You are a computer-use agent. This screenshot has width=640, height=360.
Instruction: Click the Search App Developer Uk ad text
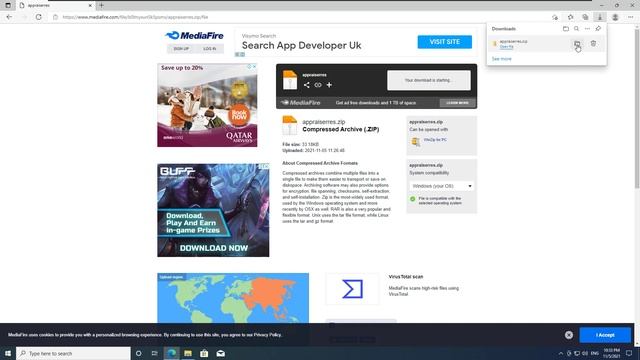click(301, 45)
